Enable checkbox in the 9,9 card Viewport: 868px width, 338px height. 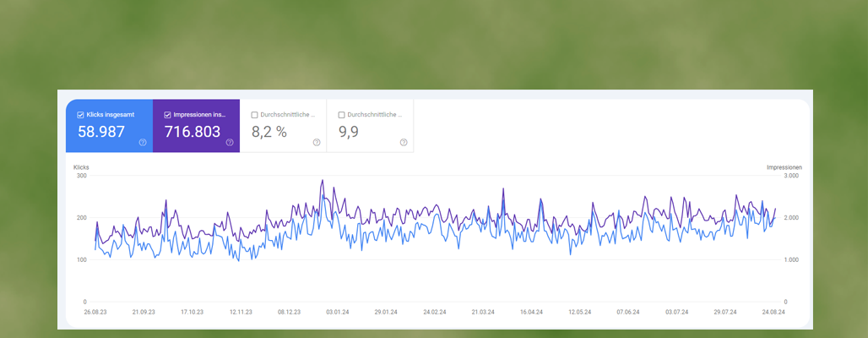(x=341, y=114)
